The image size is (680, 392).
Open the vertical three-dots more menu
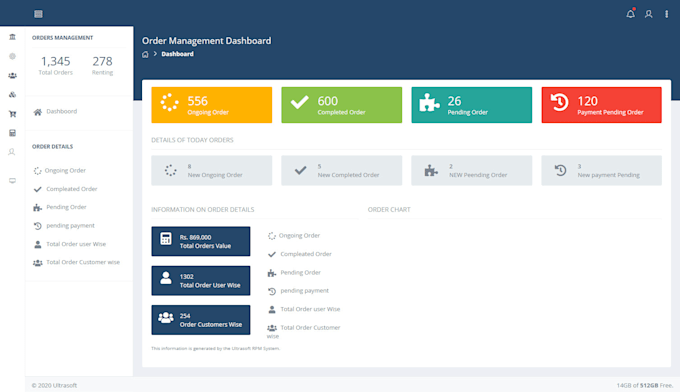(667, 14)
